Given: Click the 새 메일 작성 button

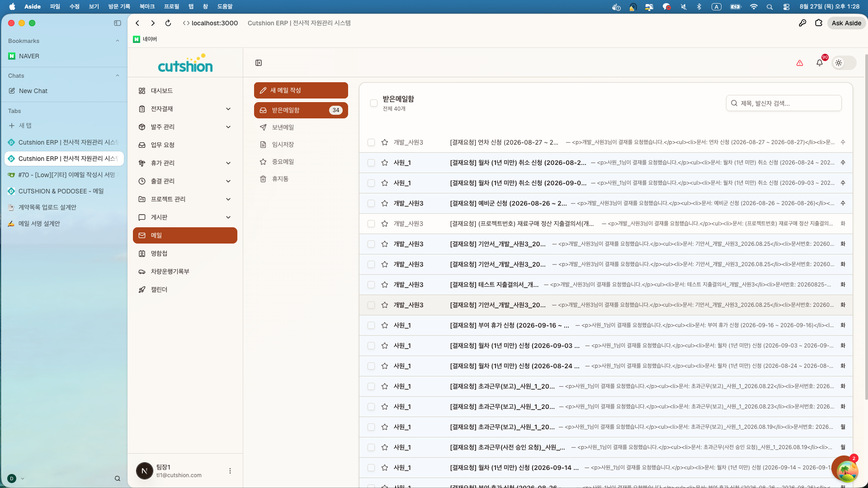Looking at the screenshot, I should point(301,90).
